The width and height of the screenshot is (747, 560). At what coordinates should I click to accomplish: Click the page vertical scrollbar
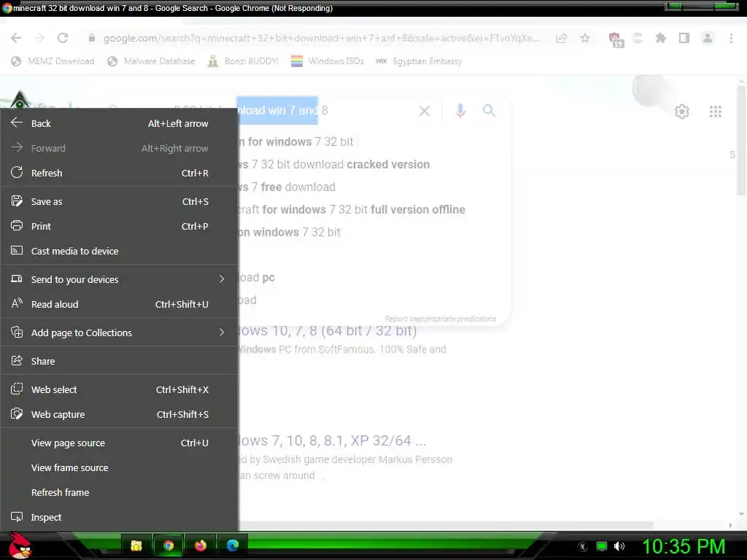[741, 141]
